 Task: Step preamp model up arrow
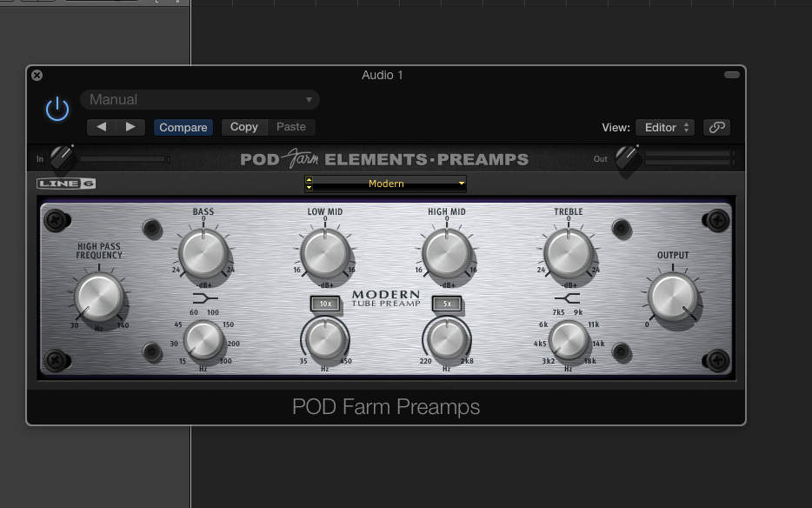point(309,180)
